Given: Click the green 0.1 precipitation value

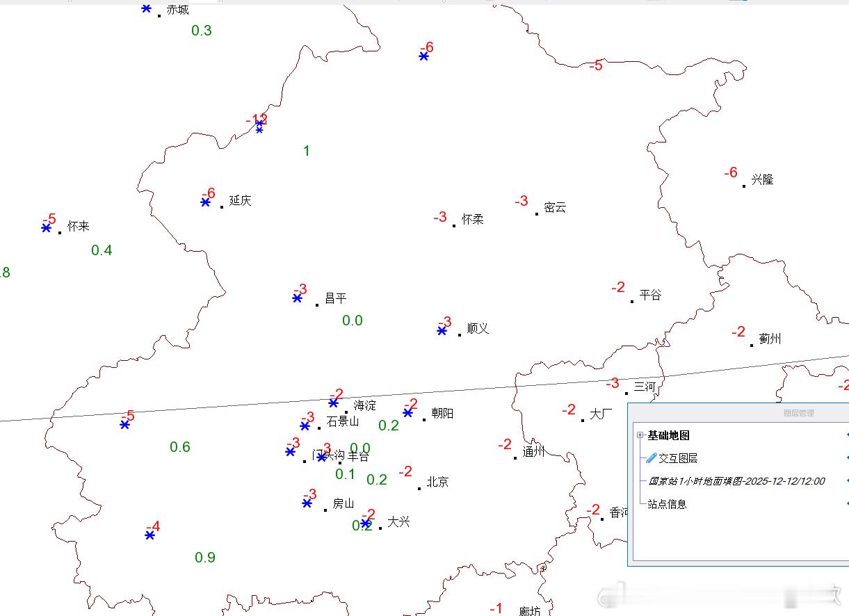Looking at the screenshot, I should [x=346, y=474].
